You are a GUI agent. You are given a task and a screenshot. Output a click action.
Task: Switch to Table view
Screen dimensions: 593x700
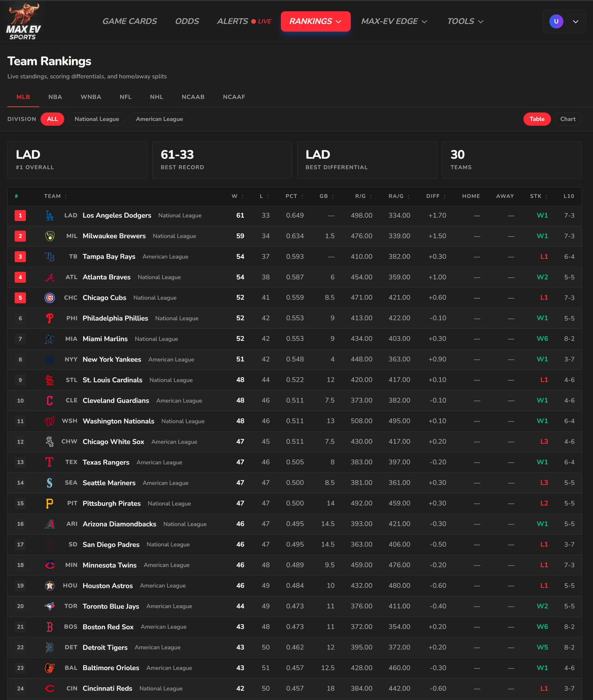537,119
